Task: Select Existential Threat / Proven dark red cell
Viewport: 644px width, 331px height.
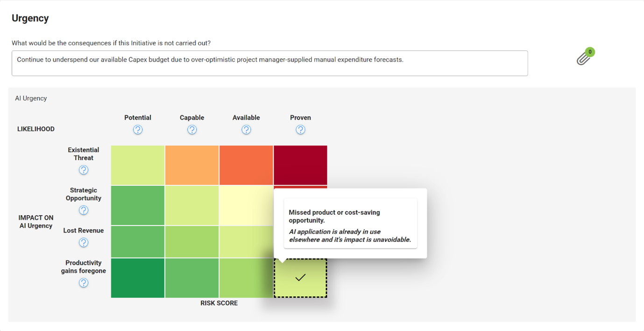Action: coord(300,165)
